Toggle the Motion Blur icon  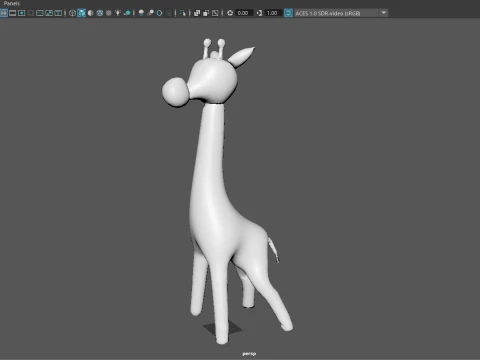point(150,13)
